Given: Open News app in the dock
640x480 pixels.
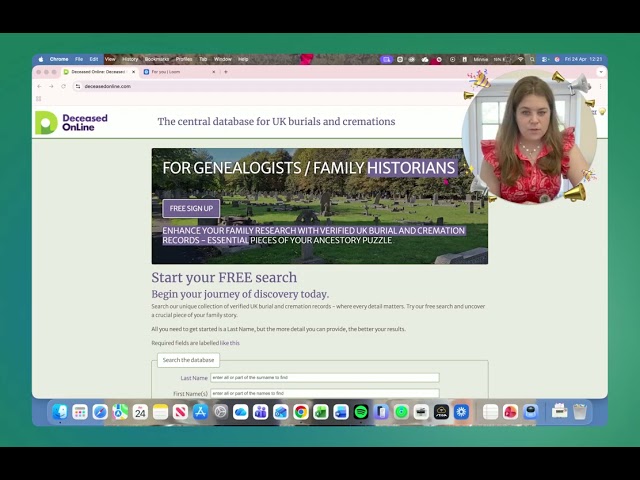Looking at the screenshot, I should (180, 412).
